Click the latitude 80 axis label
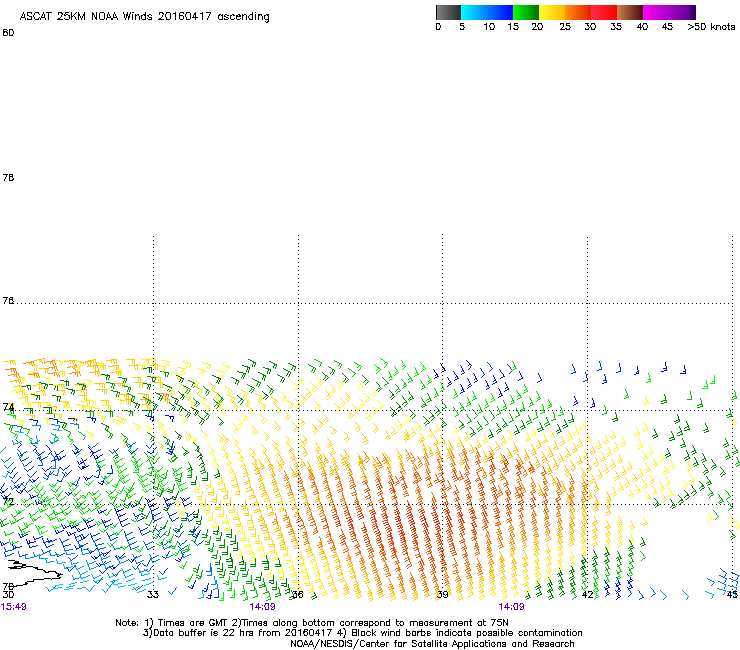Image resolution: width=740 pixels, height=650 pixels. click(x=8, y=33)
